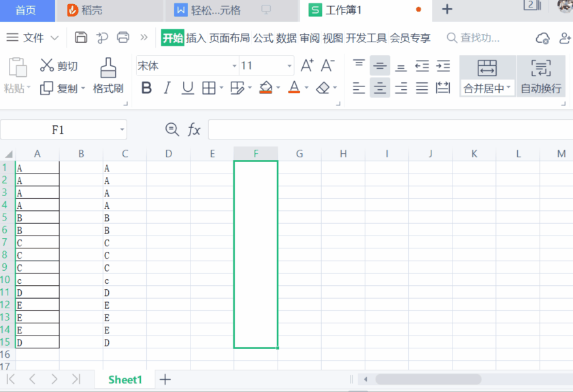Screen dimensions: 573x392
Task: Expand the Name Box dropdown arrow
Action: [x=122, y=129]
